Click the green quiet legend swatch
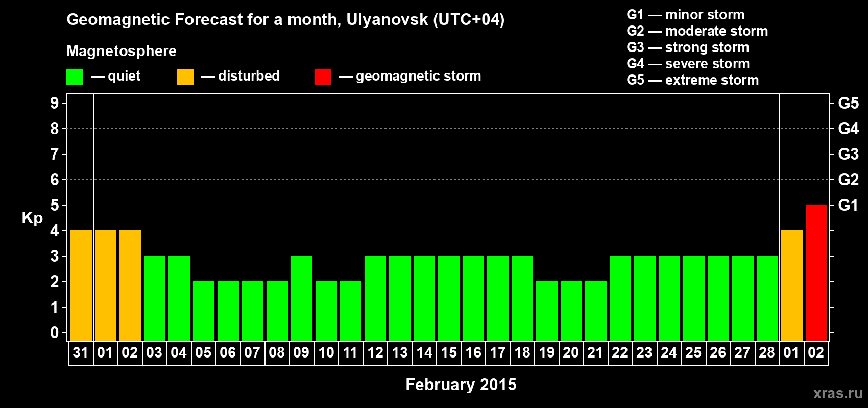This screenshot has width=868, height=408. (x=75, y=77)
